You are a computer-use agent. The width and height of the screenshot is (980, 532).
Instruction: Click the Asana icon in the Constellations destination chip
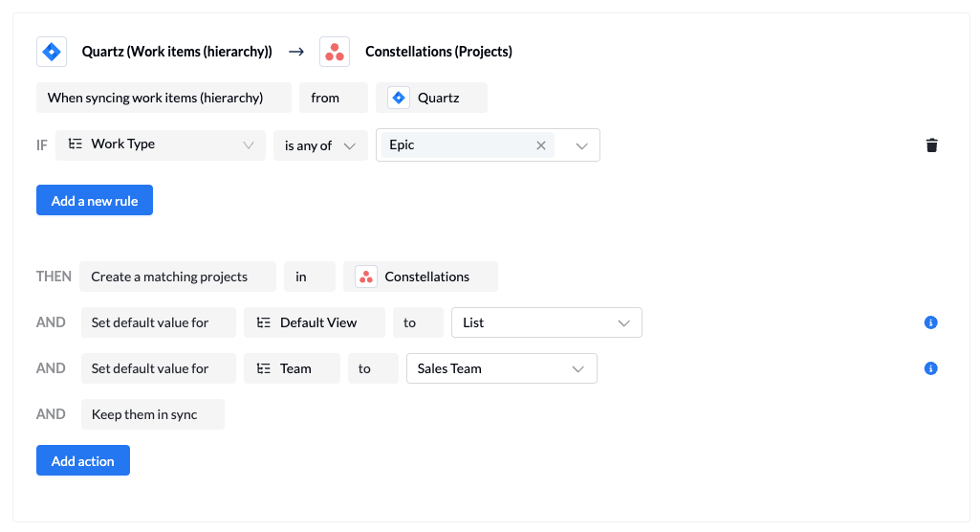pyautogui.click(x=366, y=277)
